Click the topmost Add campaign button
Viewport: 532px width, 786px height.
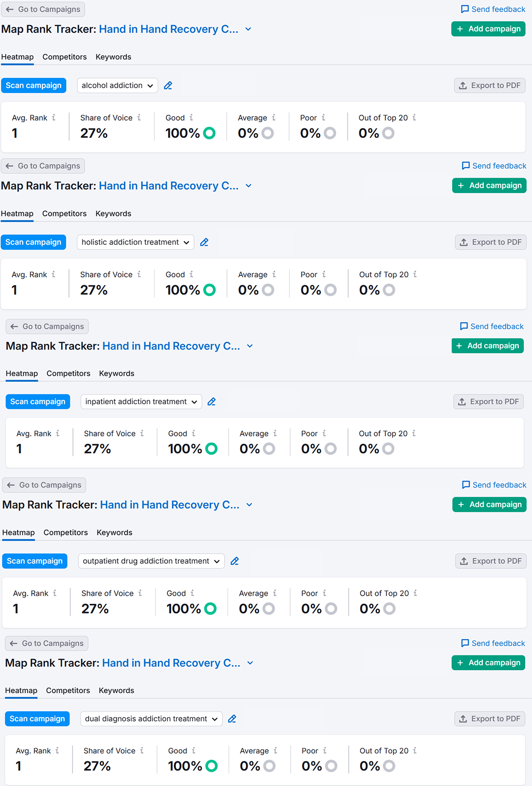tap(488, 29)
